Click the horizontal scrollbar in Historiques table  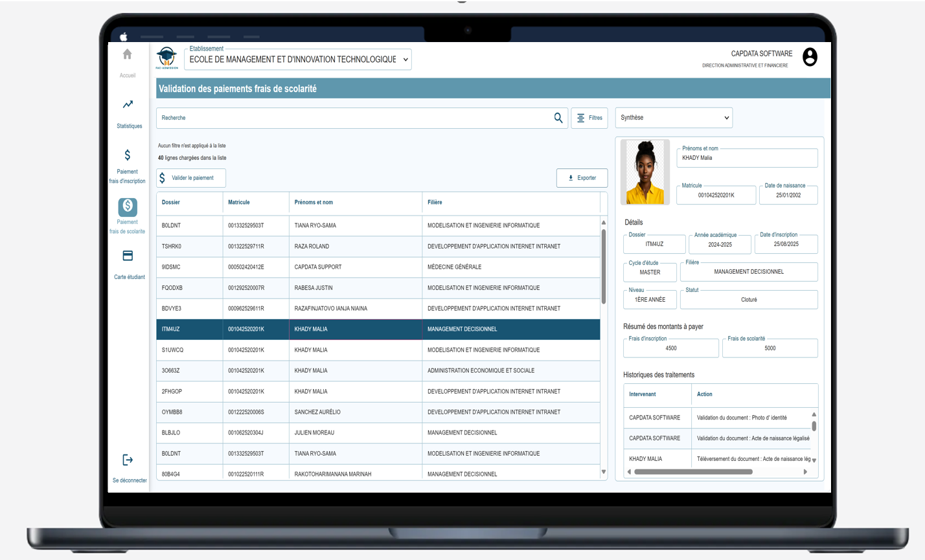[x=693, y=472]
